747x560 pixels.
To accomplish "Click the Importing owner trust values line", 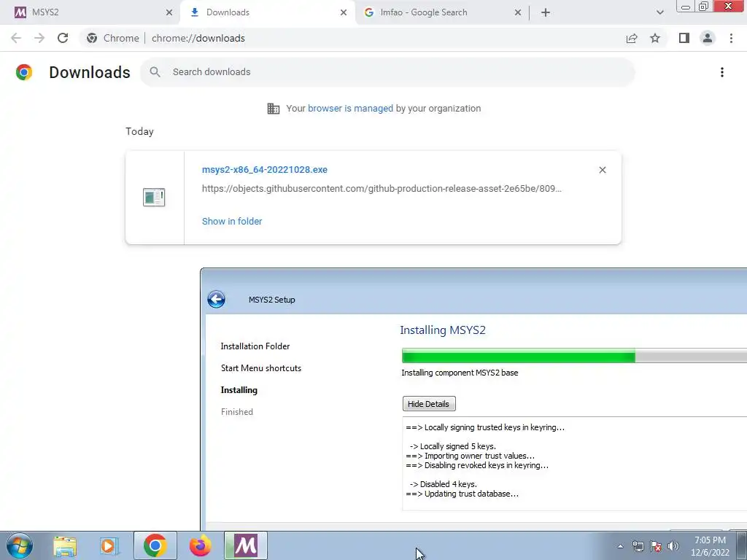I will [471, 456].
